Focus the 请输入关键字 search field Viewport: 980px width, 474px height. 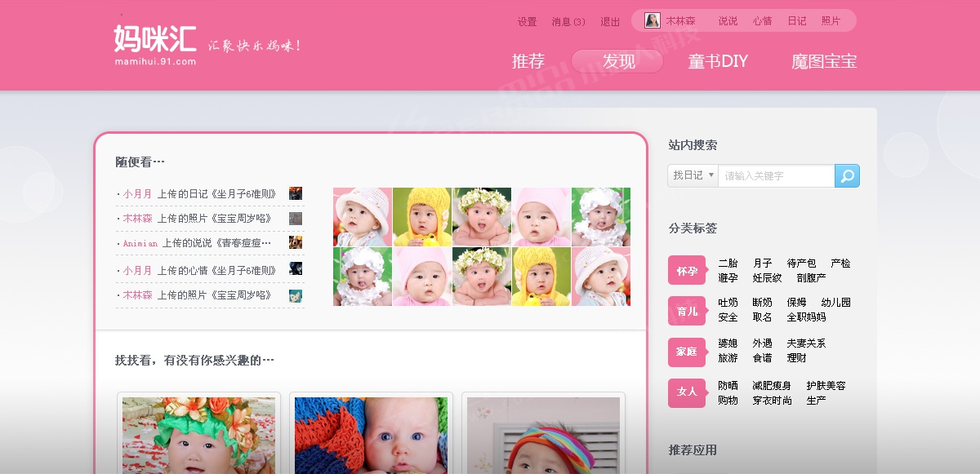(x=776, y=175)
